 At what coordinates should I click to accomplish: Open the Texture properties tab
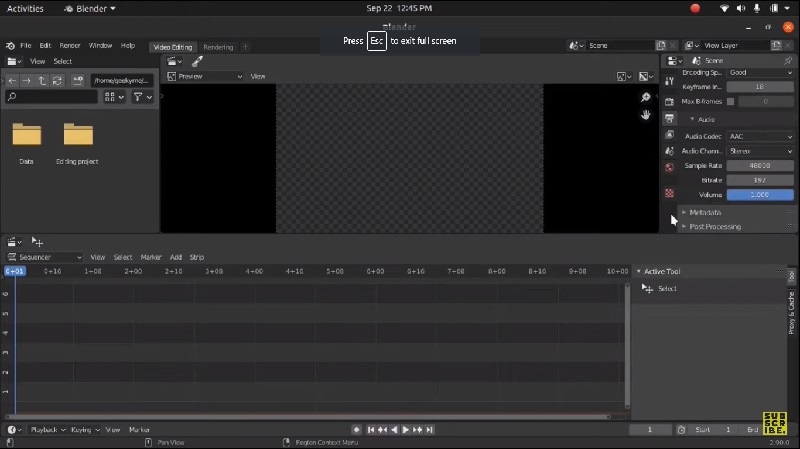(x=669, y=193)
